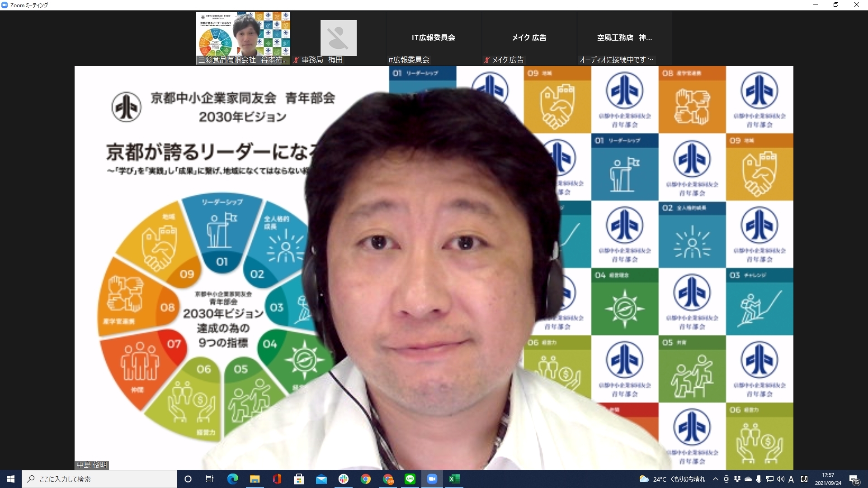Screen dimensions: 868x488
Task: Open Microsoft Store from the taskbar
Action: tap(299, 479)
